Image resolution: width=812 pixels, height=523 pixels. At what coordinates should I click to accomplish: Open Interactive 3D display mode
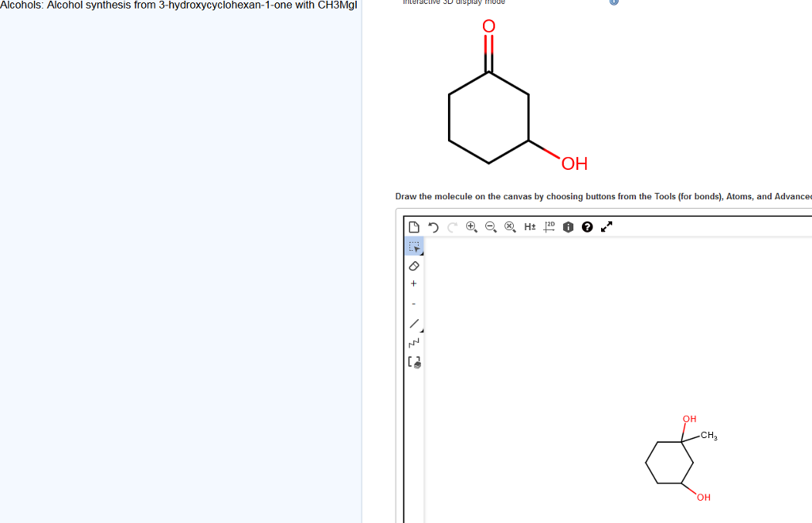(453, 2)
